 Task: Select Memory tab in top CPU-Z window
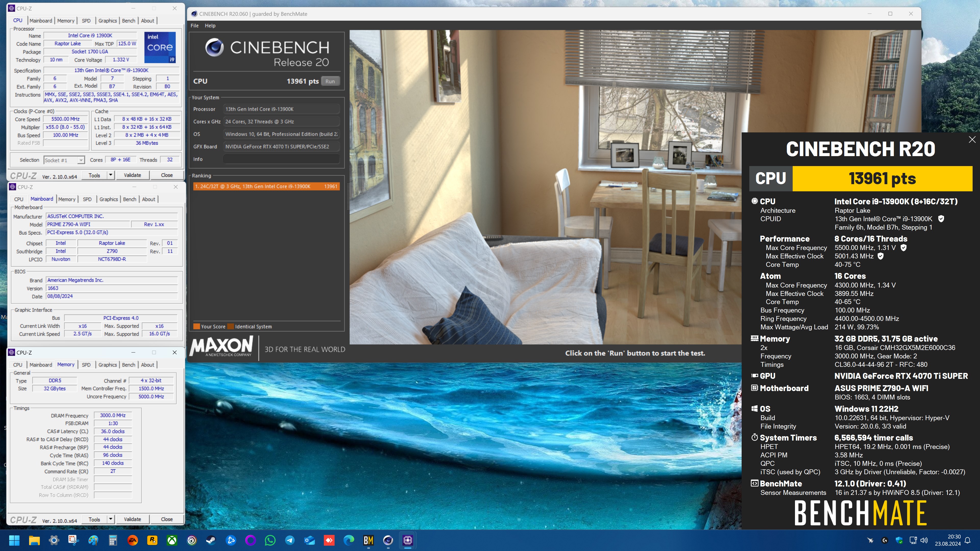[66, 20]
